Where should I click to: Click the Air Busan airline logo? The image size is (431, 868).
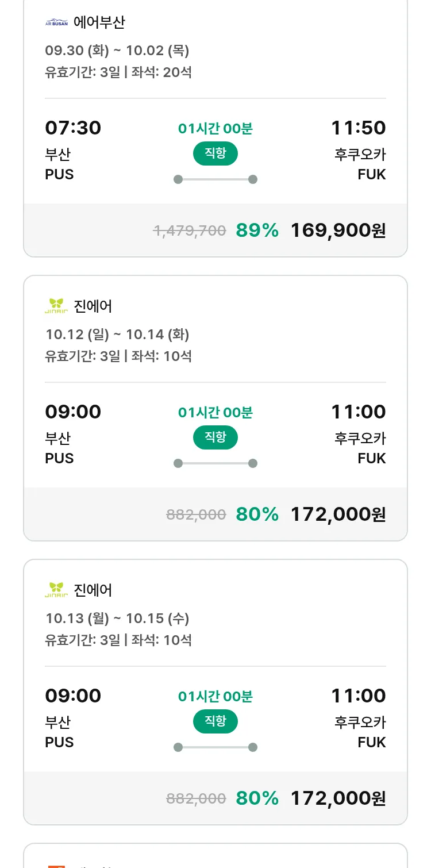56,23
